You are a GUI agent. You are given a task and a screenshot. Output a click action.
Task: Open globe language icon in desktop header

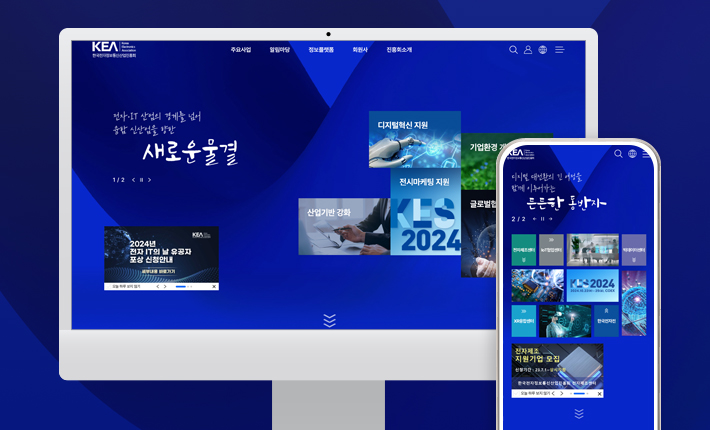[x=542, y=50]
